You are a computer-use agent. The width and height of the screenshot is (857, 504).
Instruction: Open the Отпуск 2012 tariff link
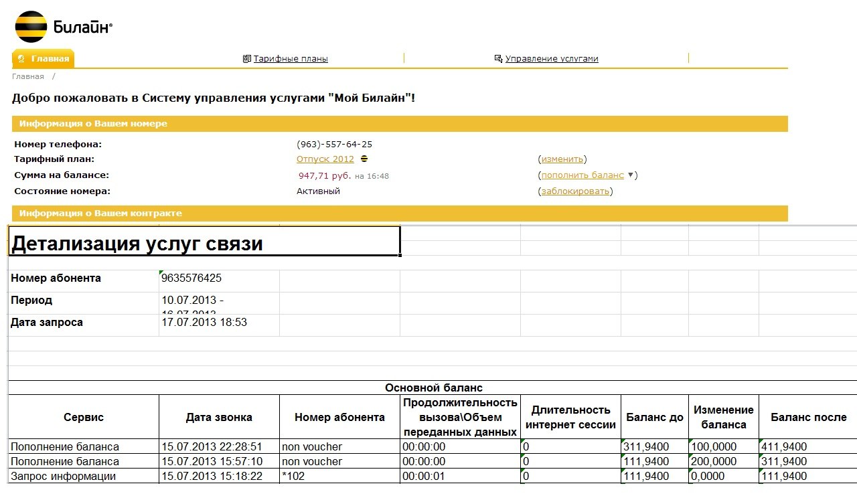(x=325, y=159)
